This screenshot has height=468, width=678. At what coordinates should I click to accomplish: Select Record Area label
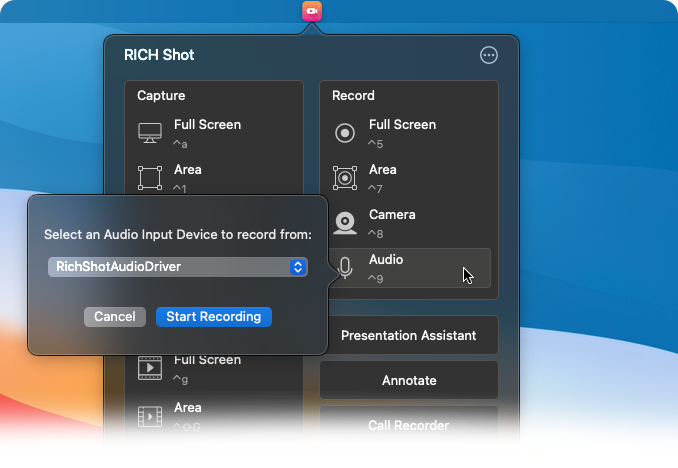(383, 170)
